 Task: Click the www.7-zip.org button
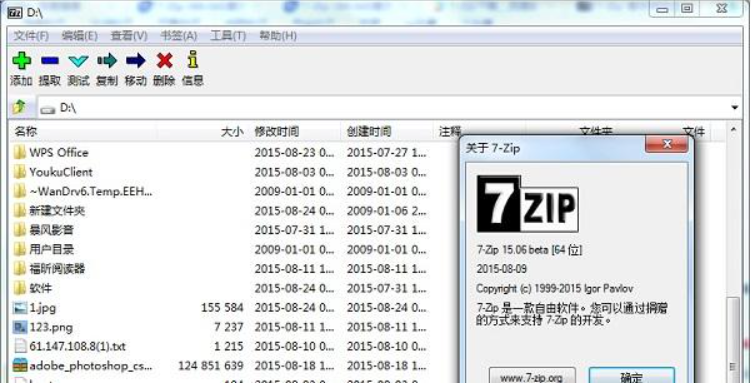531,377
